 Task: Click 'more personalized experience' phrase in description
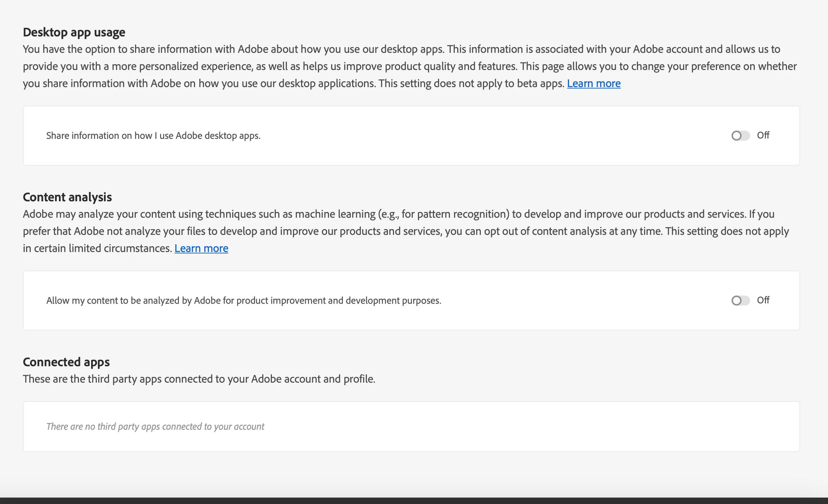[182, 66]
